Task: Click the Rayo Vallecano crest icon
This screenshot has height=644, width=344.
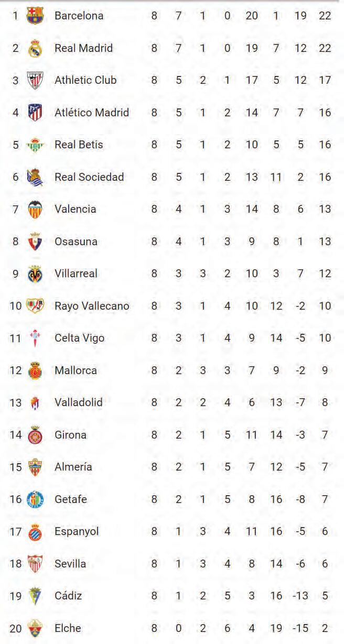Action: point(35,305)
